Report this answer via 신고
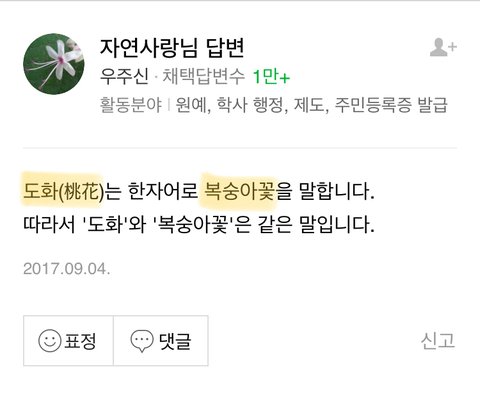Viewport: 480px width, 417px height. click(438, 341)
